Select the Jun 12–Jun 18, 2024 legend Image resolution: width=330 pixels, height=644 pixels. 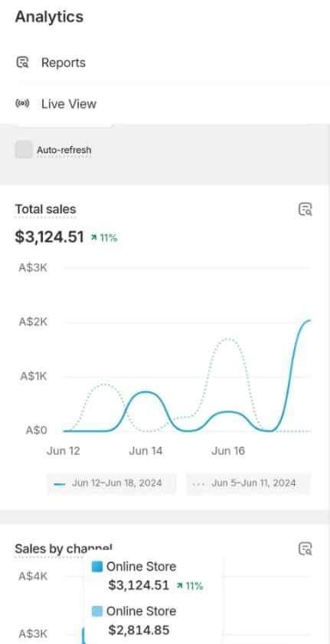click(x=111, y=483)
